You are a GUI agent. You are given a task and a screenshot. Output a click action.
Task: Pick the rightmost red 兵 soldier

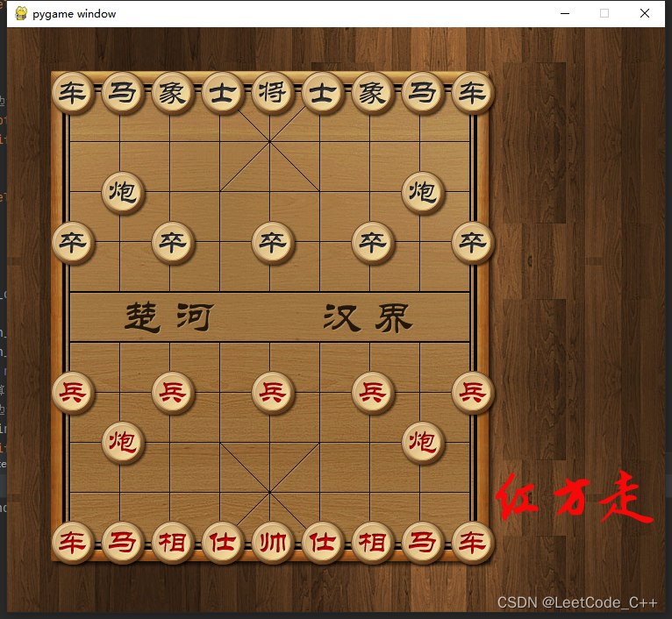coord(472,393)
